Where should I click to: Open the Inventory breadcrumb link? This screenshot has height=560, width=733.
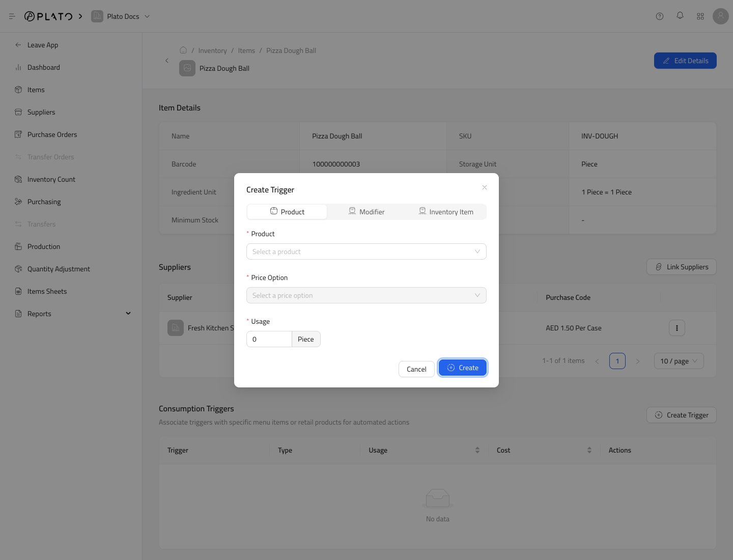[212, 50]
